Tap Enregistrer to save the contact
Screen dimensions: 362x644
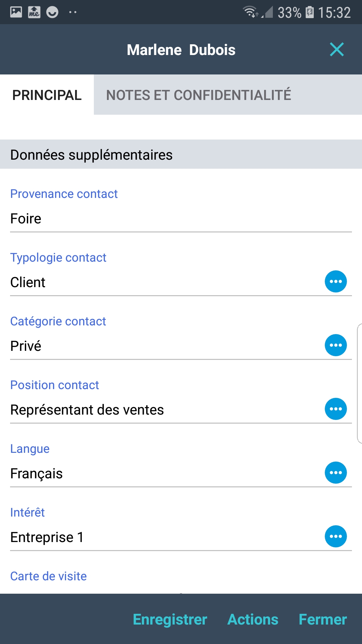coord(170,619)
